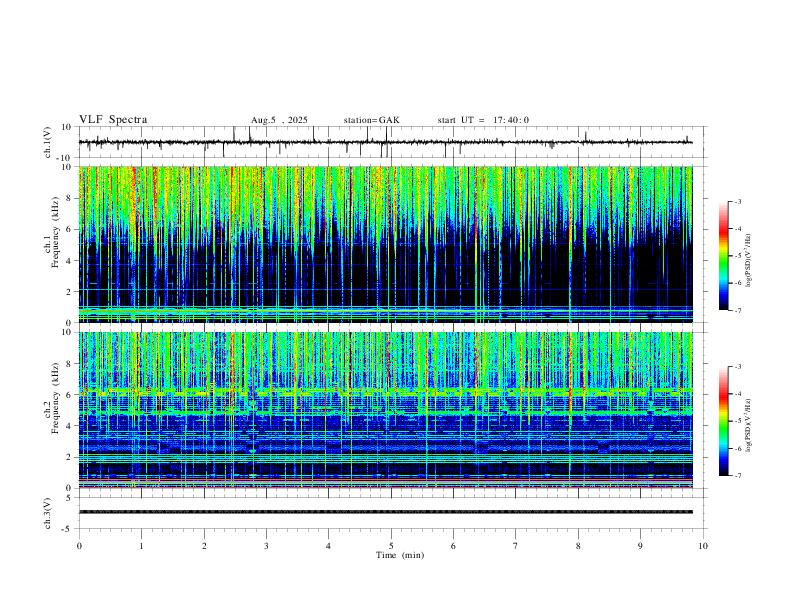
Task: Click the '2' kHz tick on ch.1 frequency axis
Action: (69, 292)
